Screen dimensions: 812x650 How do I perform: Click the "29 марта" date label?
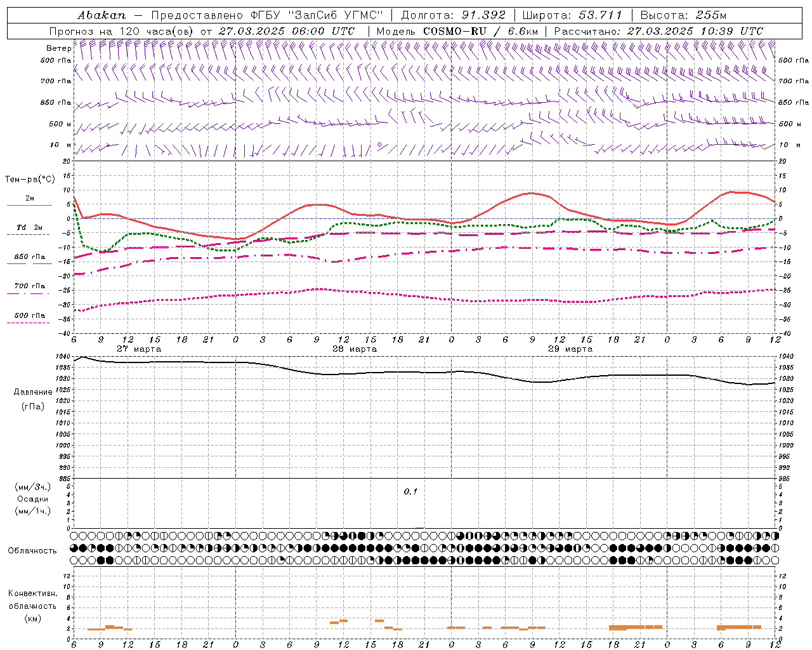(x=570, y=349)
